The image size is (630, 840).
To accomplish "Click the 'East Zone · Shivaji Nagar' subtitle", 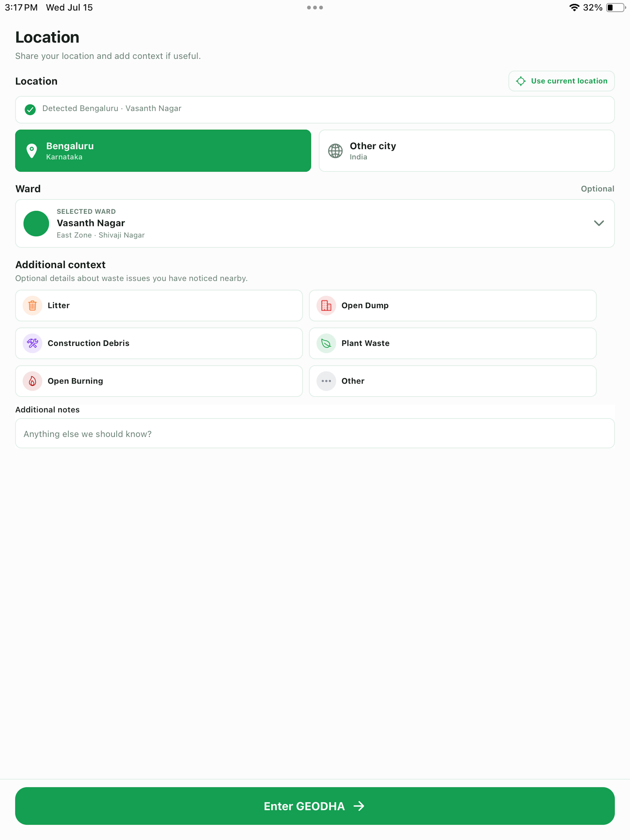I will [x=101, y=235].
